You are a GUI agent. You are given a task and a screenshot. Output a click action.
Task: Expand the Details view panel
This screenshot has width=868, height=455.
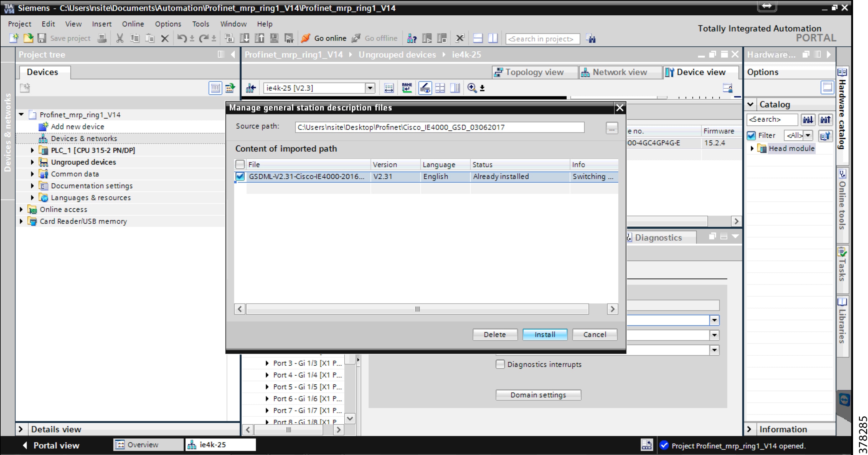[21, 429]
